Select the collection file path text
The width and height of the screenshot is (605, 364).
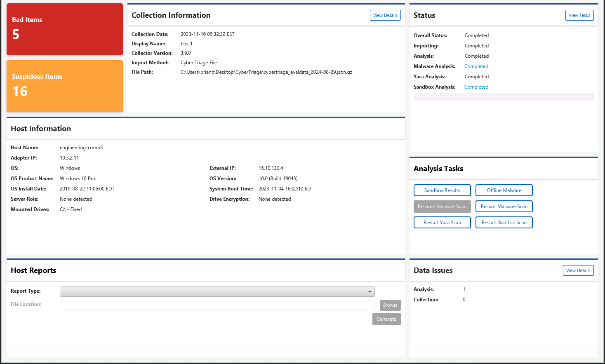click(266, 72)
